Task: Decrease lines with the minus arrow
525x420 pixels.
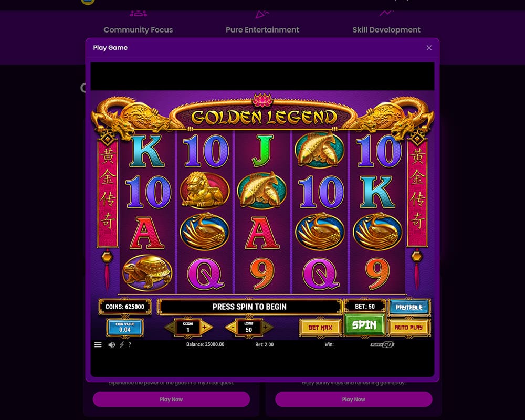Action: [232, 327]
